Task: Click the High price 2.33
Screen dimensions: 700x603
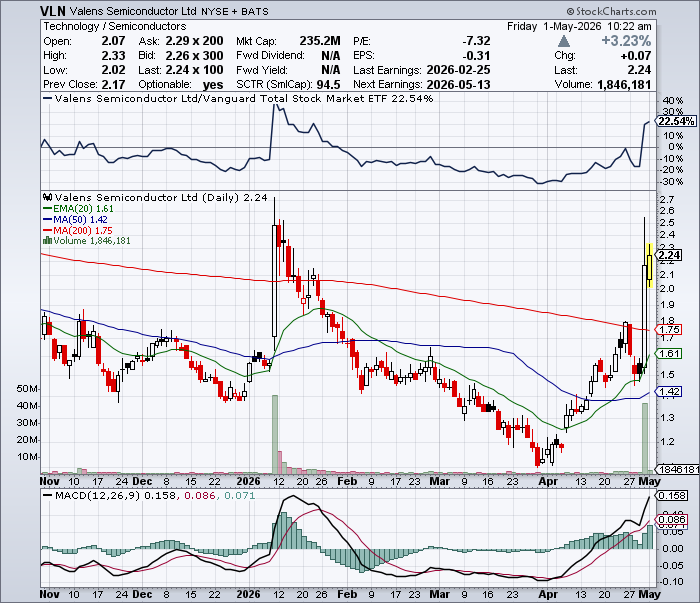Action: pyautogui.click(x=113, y=56)
